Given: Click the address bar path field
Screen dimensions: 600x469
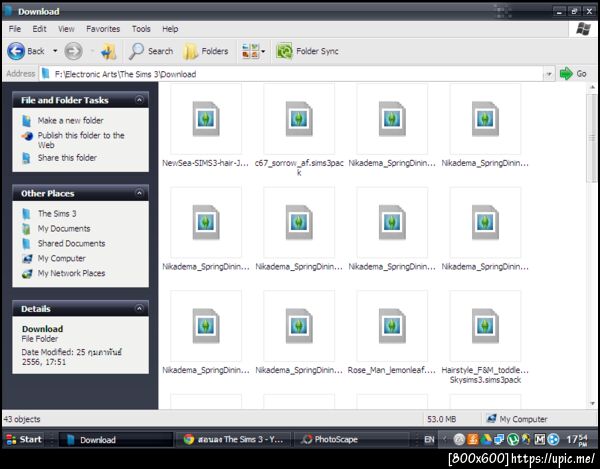Looking at the screenshot, I should [x=291, y=74].
